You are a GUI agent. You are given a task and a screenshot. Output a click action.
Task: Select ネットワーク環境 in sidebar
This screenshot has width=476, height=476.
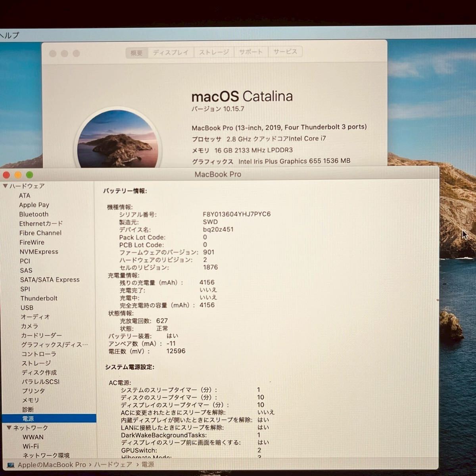pyautogui.click(x=46, y=455)
